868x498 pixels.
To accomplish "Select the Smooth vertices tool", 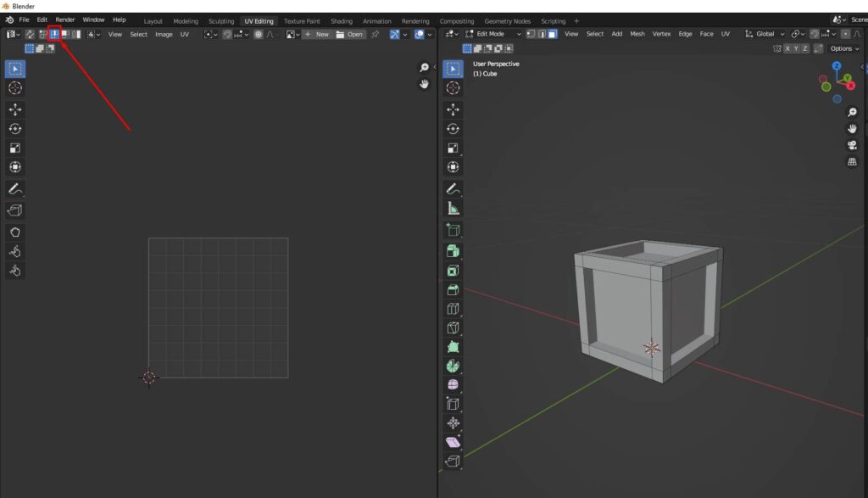I will (x=453, y=385).
